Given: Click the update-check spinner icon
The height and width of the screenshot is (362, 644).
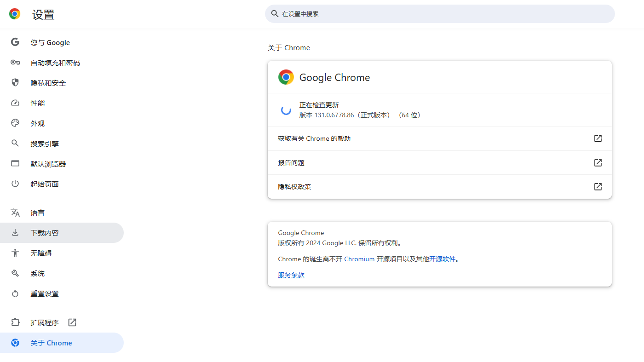Looking at the screenshot, I should [286, 110].
